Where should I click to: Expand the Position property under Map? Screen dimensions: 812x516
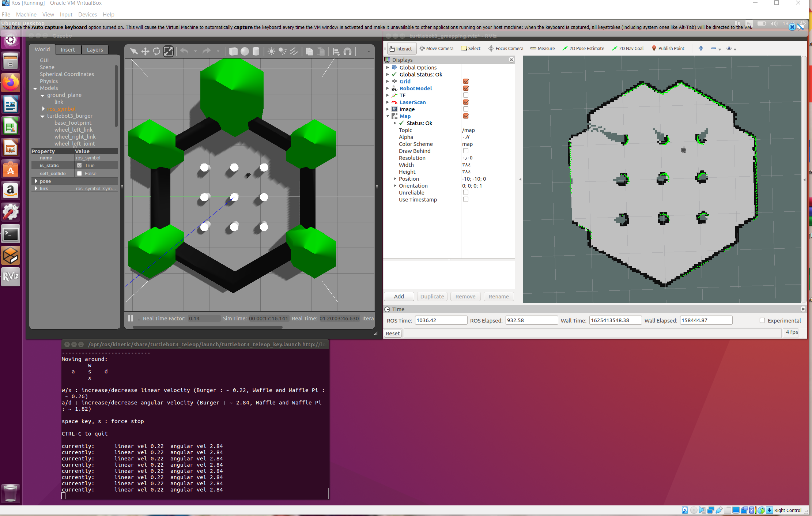395,178
